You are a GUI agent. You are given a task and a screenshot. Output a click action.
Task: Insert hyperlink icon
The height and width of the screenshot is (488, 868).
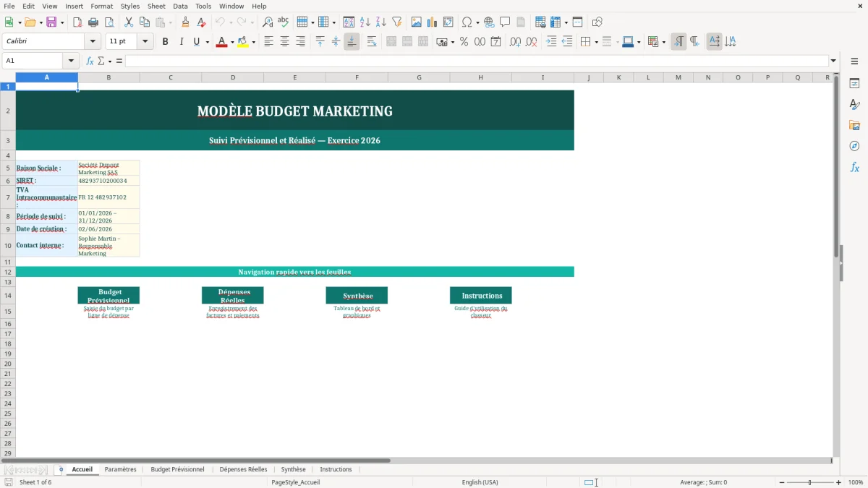pos(490,22)
